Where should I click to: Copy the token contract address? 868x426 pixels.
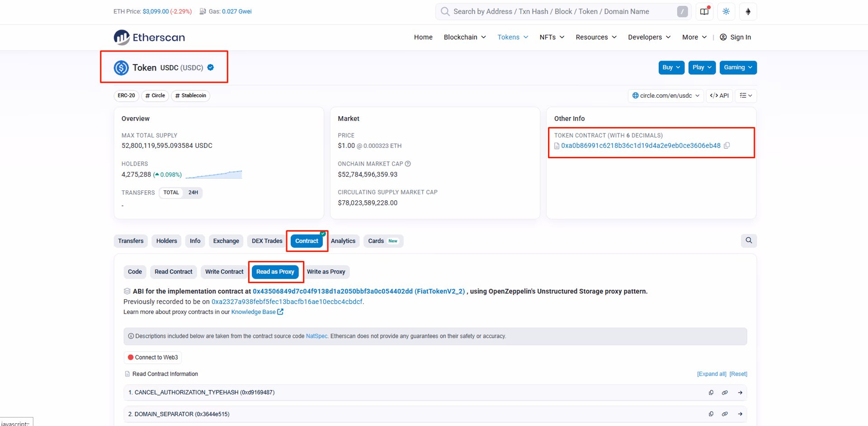(727, 146)
